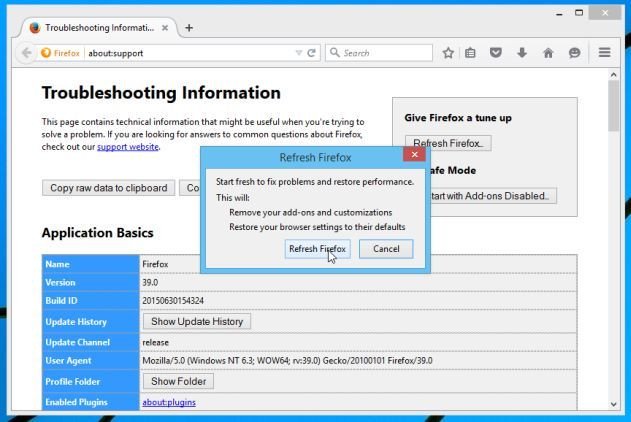Viewport: 631px width, 422px height.
Task: Open the Downloads arrow icon
Action: pyautogui.click(x=522, y=53)
